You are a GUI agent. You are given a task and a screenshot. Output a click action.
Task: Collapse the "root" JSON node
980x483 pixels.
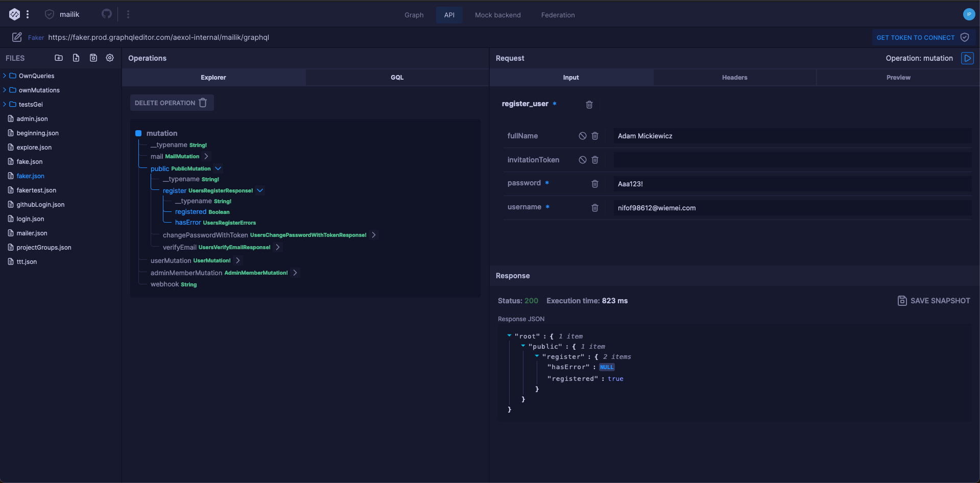(509, 335)
